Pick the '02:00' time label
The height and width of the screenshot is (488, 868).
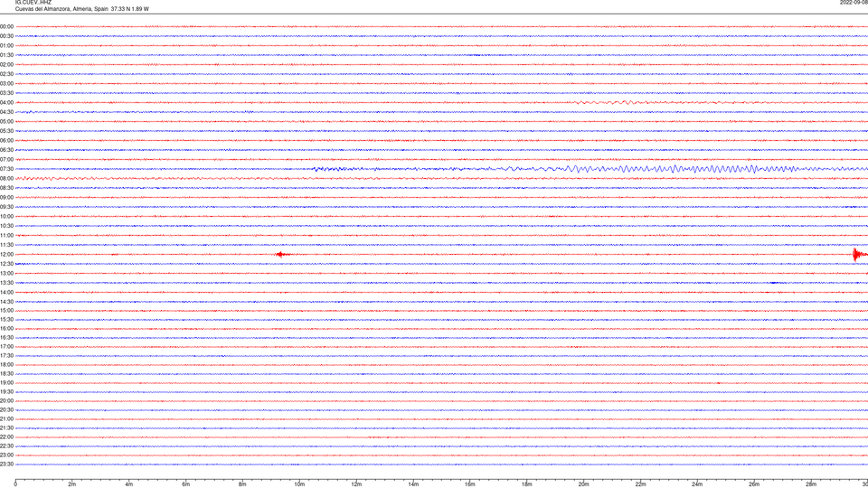6,65
